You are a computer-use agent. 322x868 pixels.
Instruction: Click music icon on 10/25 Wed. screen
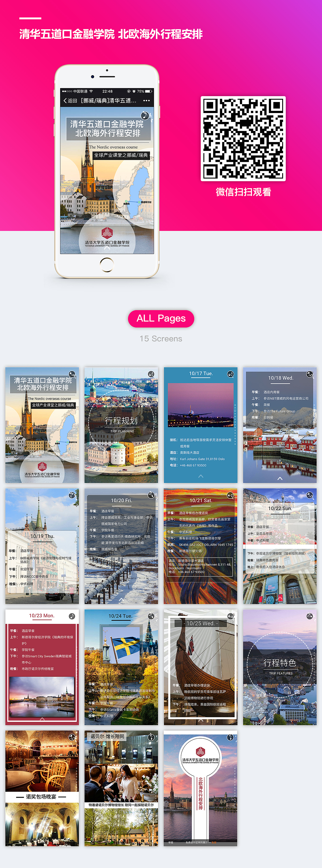tap(230, 616)
